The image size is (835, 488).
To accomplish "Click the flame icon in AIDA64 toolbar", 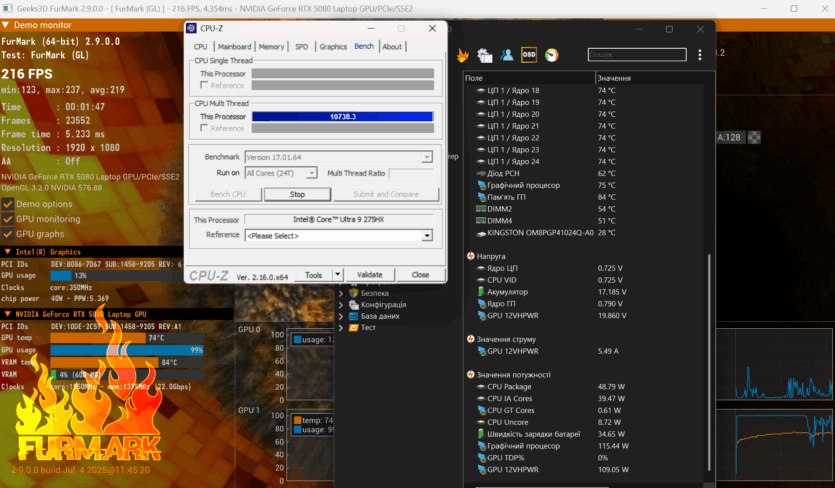I will click(x=463, y=55).
